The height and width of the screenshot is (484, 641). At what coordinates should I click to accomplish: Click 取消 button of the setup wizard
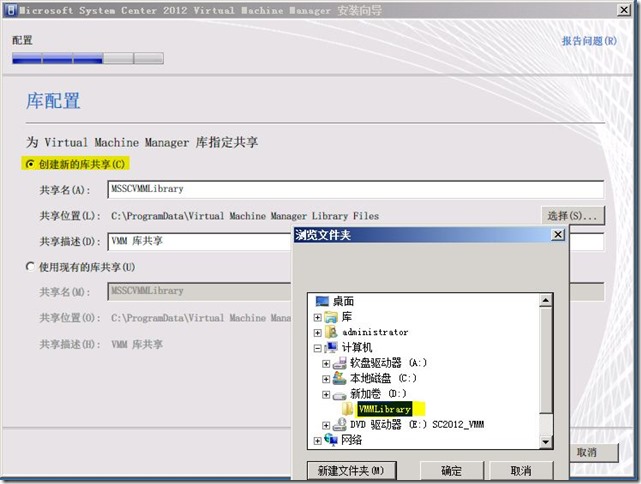coord(593,452)
